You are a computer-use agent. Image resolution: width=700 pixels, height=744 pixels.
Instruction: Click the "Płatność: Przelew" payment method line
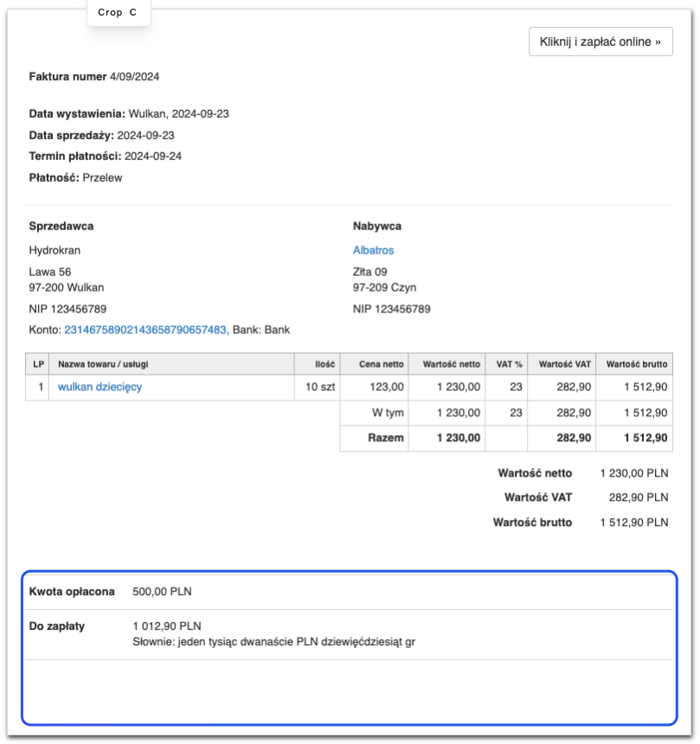coord(76,178)
